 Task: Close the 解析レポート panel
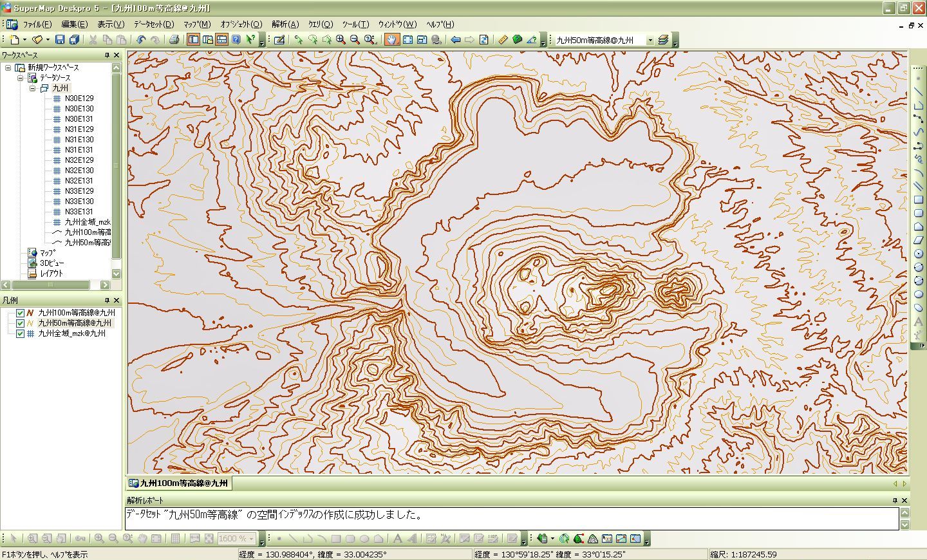(x=904, y=500)
